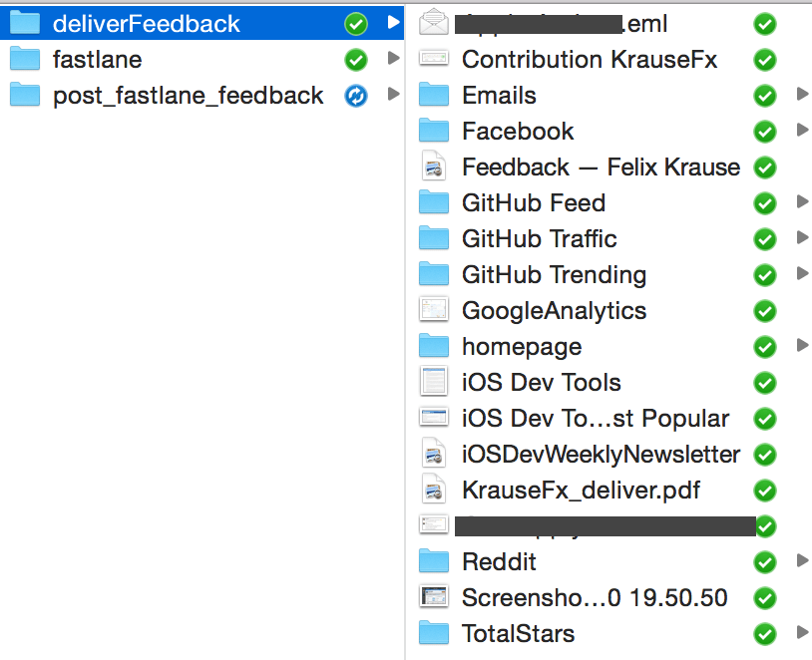Expand the GitHub Feed folder arrow
Screen dimensions: 812x660
[x=802, y=201]
